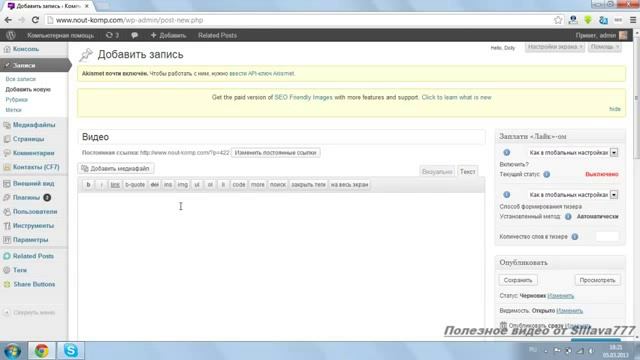The width and height of the screenshot is (640, 360).
Task: Click ul quicktag button
Action: click(x=197, y=185)
